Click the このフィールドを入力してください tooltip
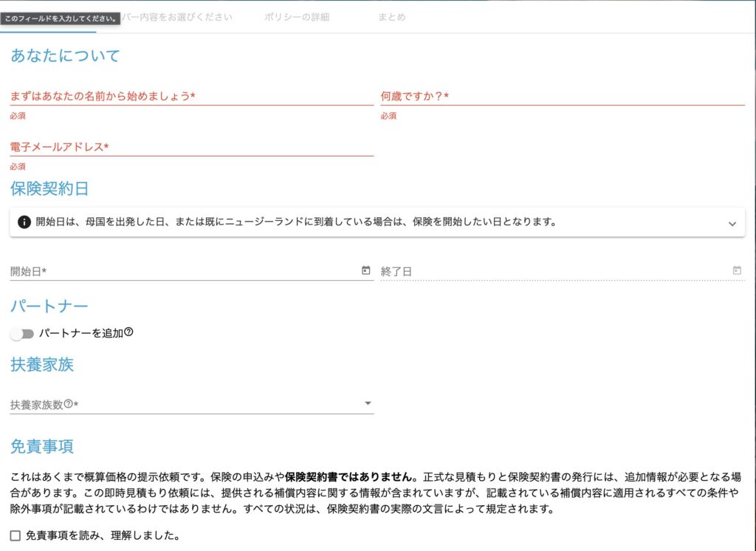Viewport: 756px width, 551px height. (61, 18)
